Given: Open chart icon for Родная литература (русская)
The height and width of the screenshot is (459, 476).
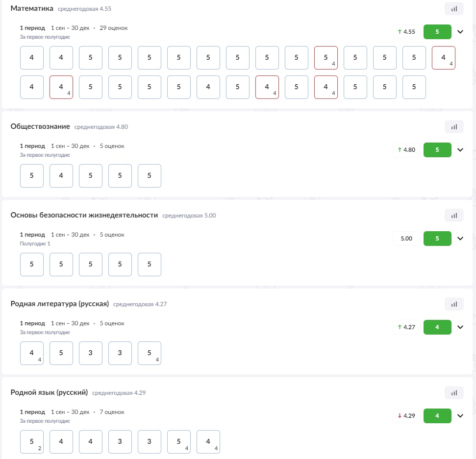Looking at the screenshot, I should tap(454, 304).
